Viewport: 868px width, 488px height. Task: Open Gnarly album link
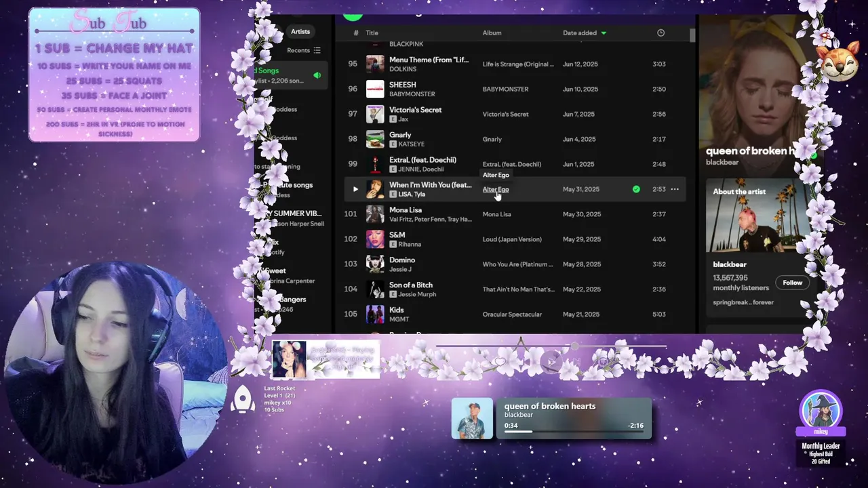pyautogui.click(x=492, y=139)
